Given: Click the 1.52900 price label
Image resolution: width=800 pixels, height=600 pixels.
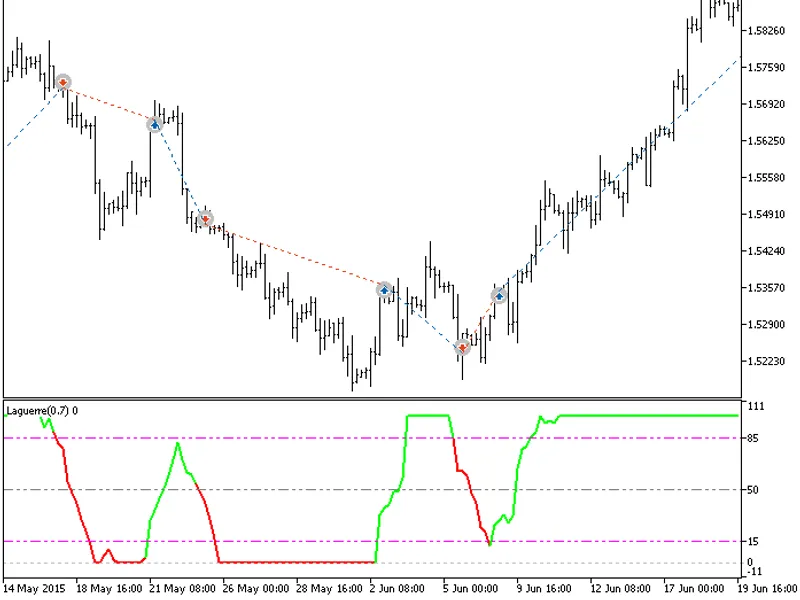Looking at the screenshot, I should (x=766, y=324).
